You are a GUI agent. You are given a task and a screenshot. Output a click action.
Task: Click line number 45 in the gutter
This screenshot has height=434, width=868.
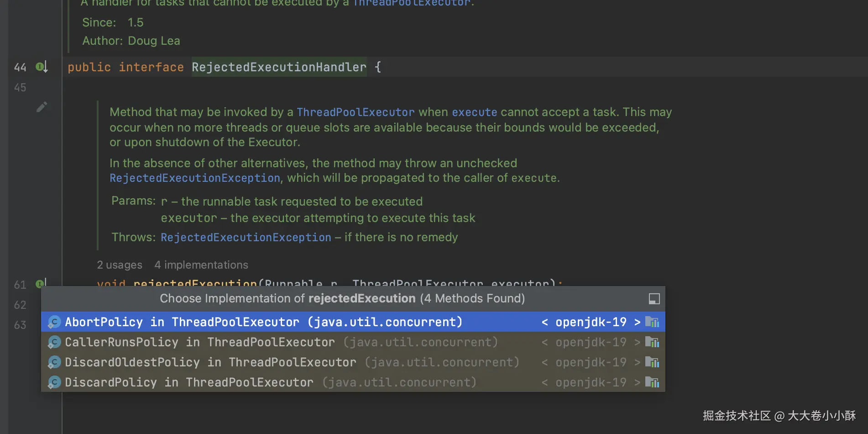[20, 87]
